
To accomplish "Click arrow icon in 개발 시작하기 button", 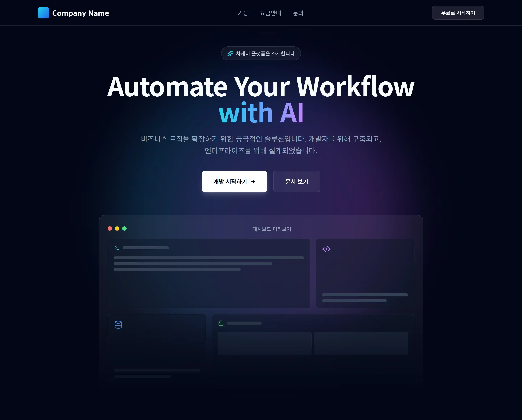I will click(253, 181).
